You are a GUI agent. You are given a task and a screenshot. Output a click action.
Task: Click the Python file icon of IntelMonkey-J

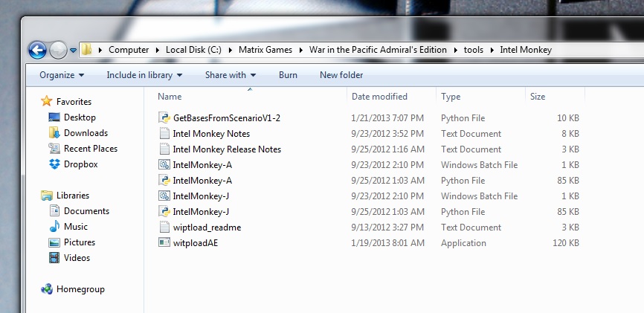[x=164, y=212]
